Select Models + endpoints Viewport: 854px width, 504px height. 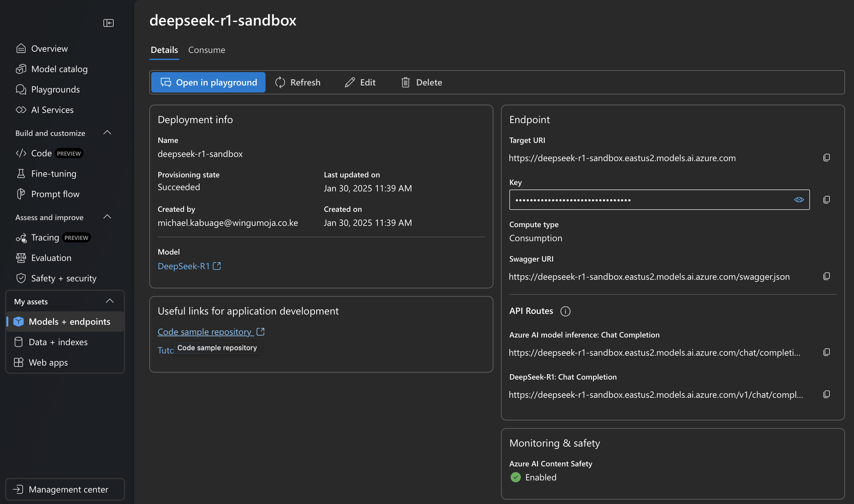click(x=65, y=322)
